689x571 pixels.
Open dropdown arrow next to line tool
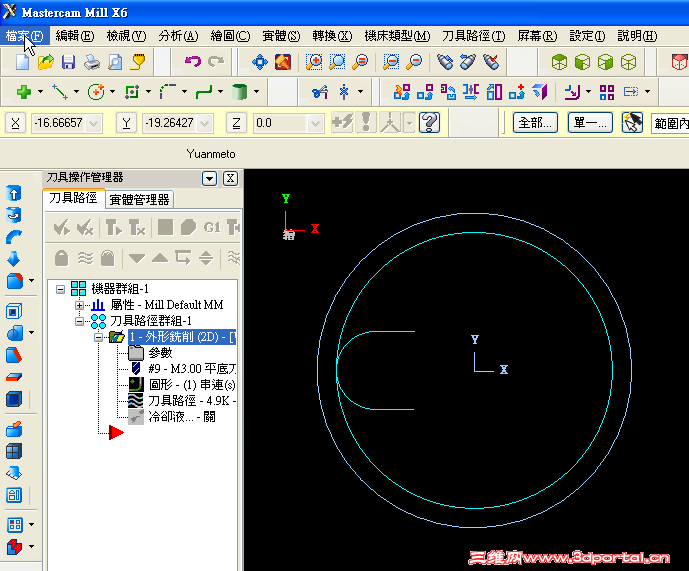pos(76,92)
